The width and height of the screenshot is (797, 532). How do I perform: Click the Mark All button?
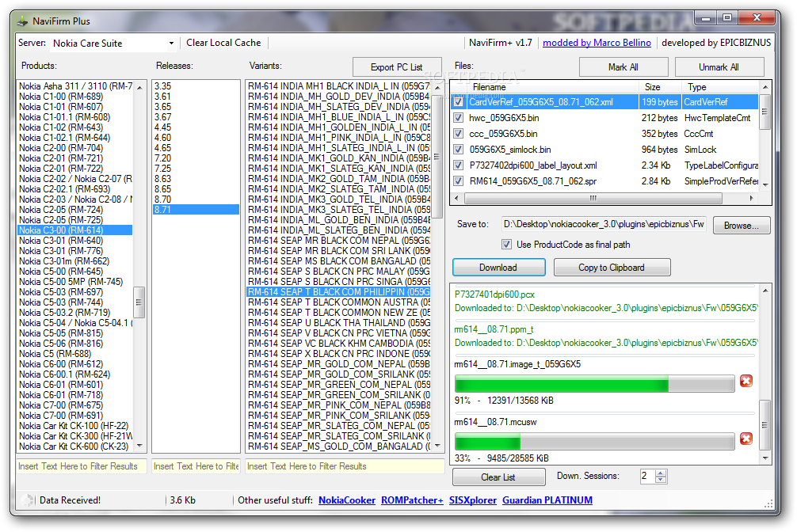pos(623,67)
